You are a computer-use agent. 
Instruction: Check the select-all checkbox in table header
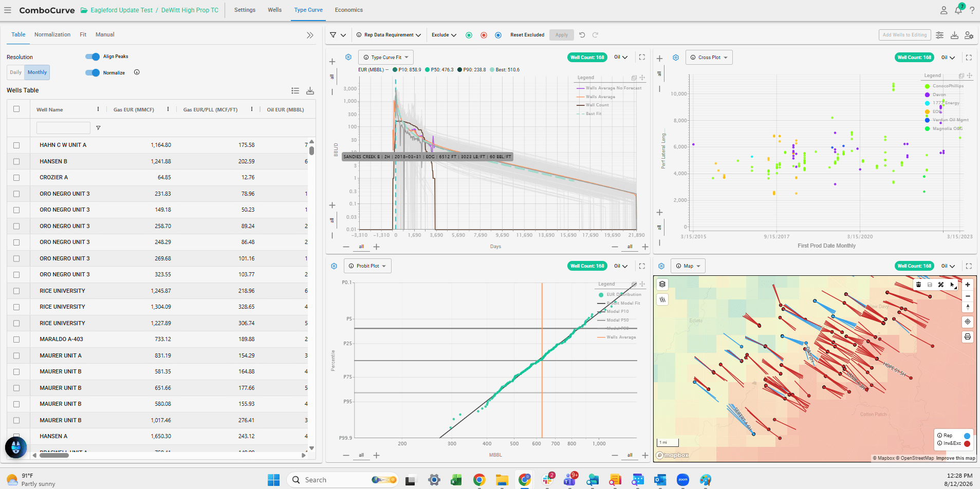pos(16,109)
